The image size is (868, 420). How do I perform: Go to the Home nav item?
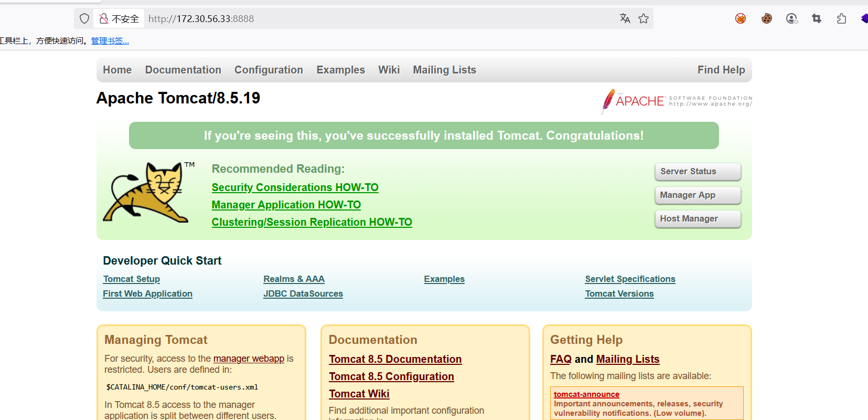click(117, 70)
